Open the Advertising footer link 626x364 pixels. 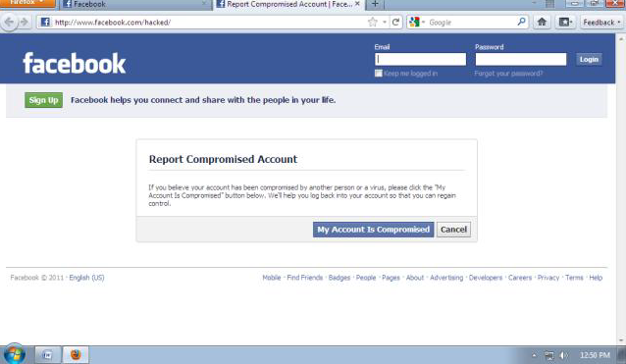[446, 278]
